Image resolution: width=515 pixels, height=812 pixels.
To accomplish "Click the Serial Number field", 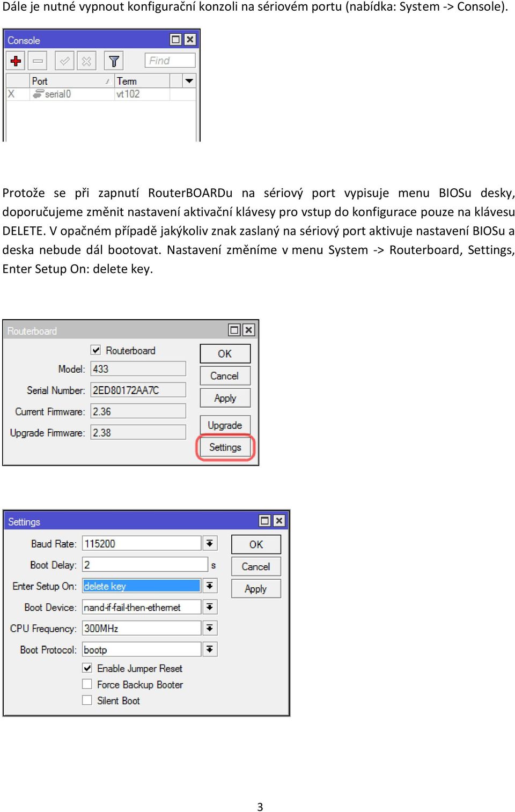I will click(138, 390).
